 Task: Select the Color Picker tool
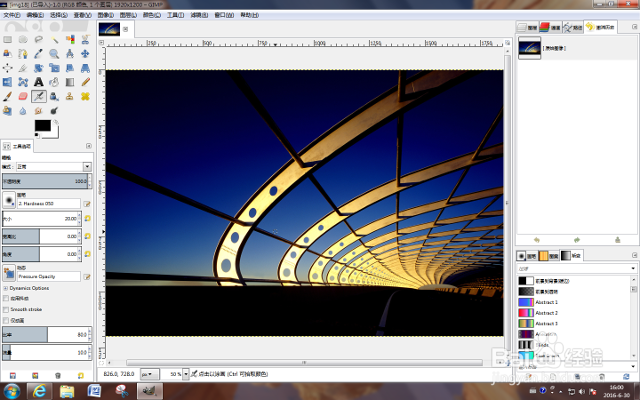[38, 54]
